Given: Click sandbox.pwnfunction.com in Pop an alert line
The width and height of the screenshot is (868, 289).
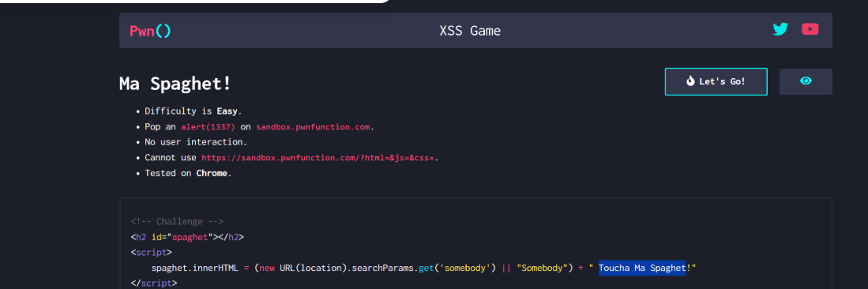Looking at the screenshot, I should (313, 127).
